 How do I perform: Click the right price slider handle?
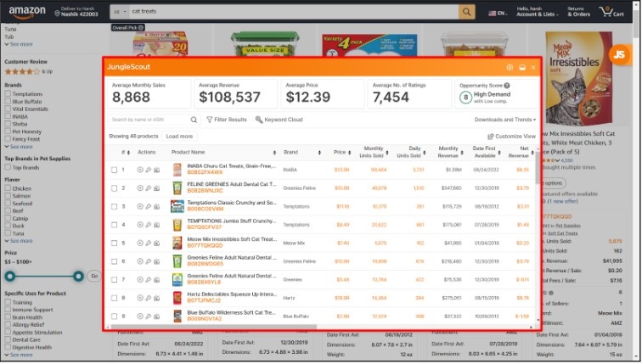(78, 277)
